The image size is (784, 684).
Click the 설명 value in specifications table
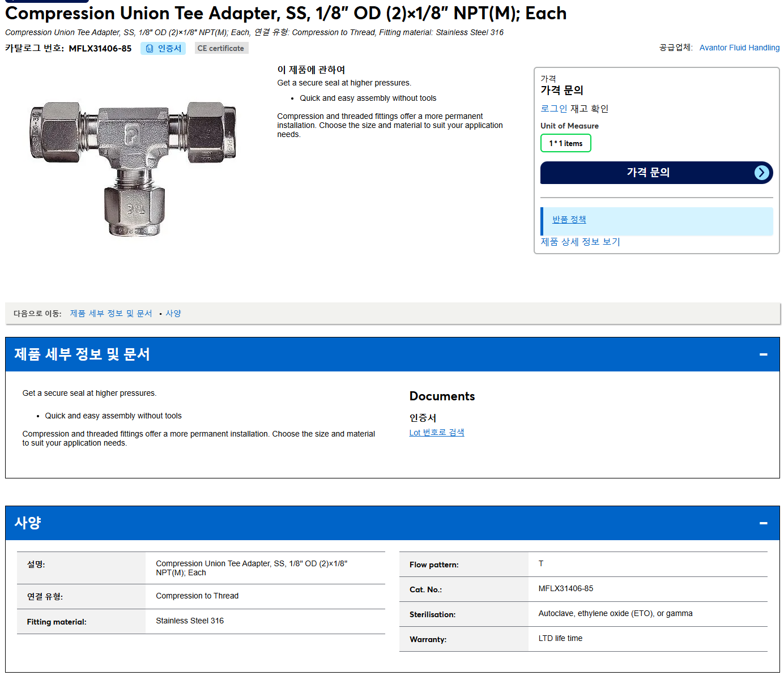[x=252, y=568]
